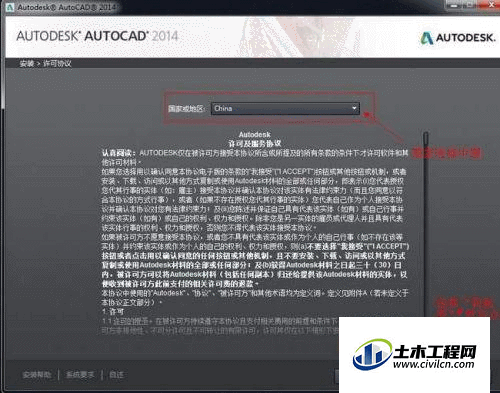This screenshot has width=500, height=393.
Task: Open the 自述 readme link
Action: [116, 375]
